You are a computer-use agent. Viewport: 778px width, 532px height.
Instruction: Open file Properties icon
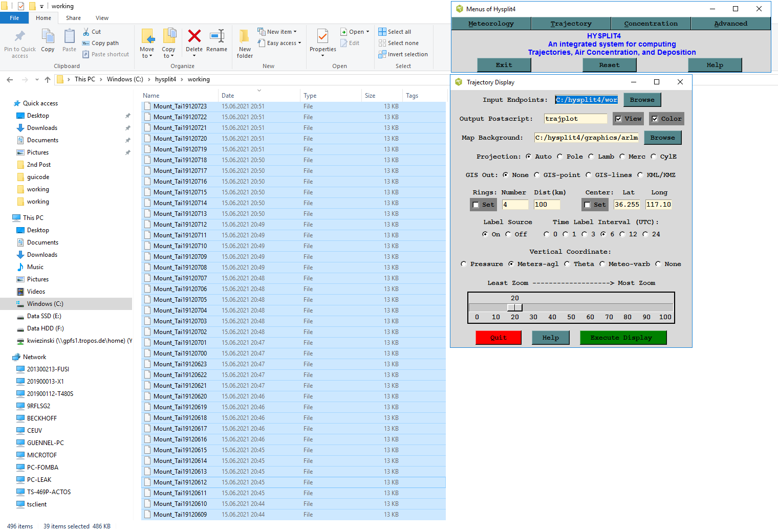[322, 36]
